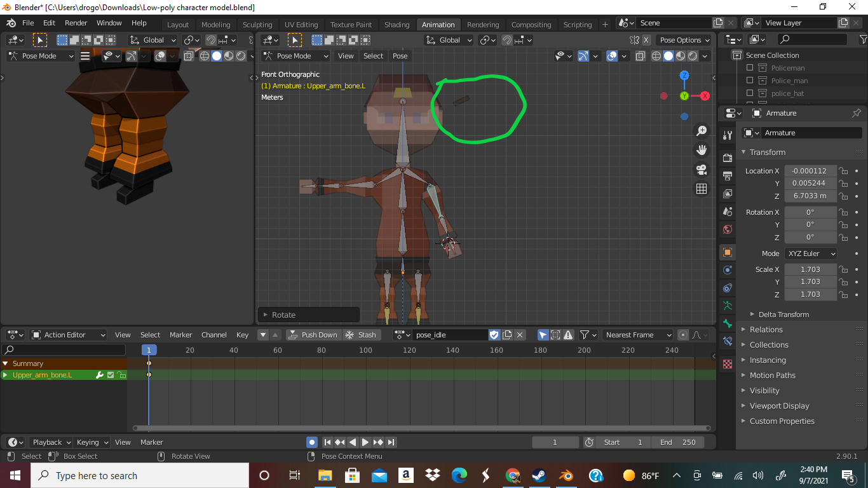Viewport: 868px width, 488px height.
Task: Toggle X-axis mirror in pose options
Action: point(646,40)
